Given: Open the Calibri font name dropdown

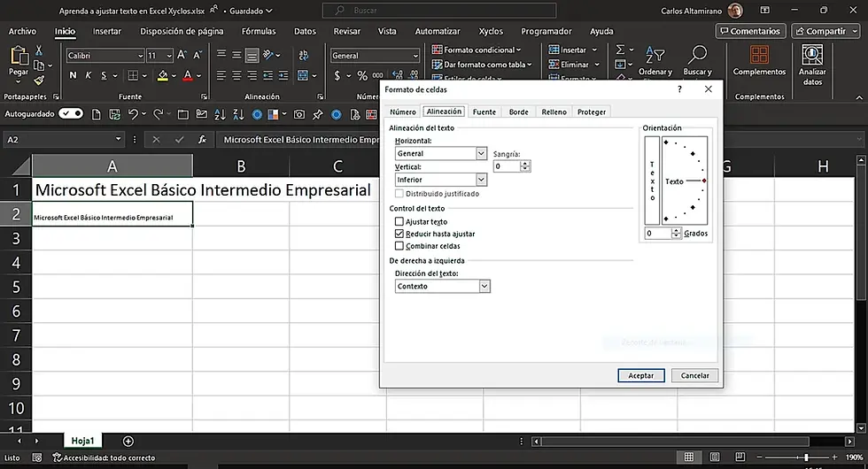Looking at the screenshot, I should point(140,55).
